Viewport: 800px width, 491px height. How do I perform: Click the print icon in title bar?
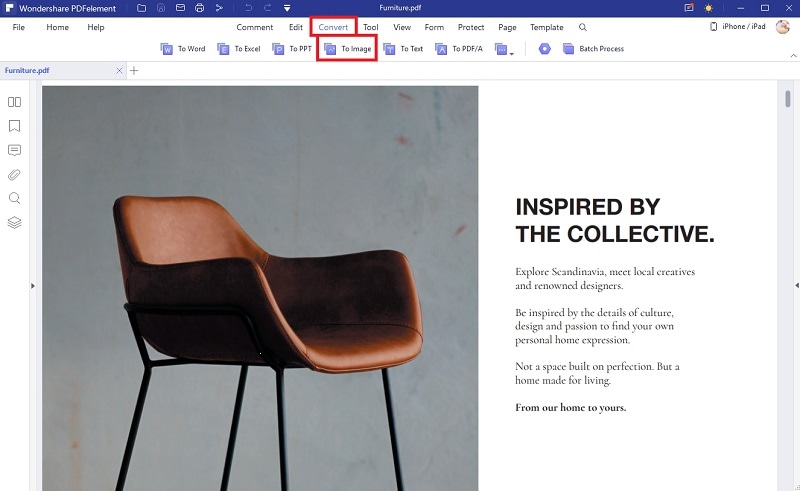point(199,8)
